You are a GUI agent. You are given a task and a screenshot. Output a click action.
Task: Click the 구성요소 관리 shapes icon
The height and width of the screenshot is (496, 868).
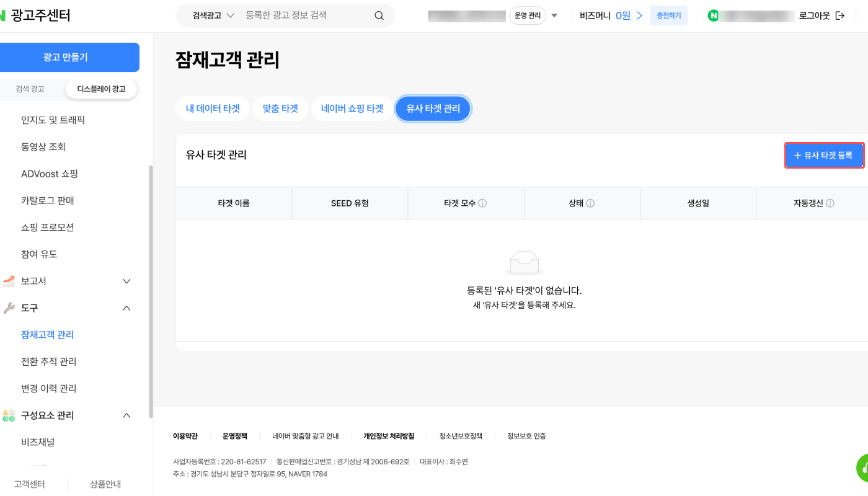tap(9, 415)
